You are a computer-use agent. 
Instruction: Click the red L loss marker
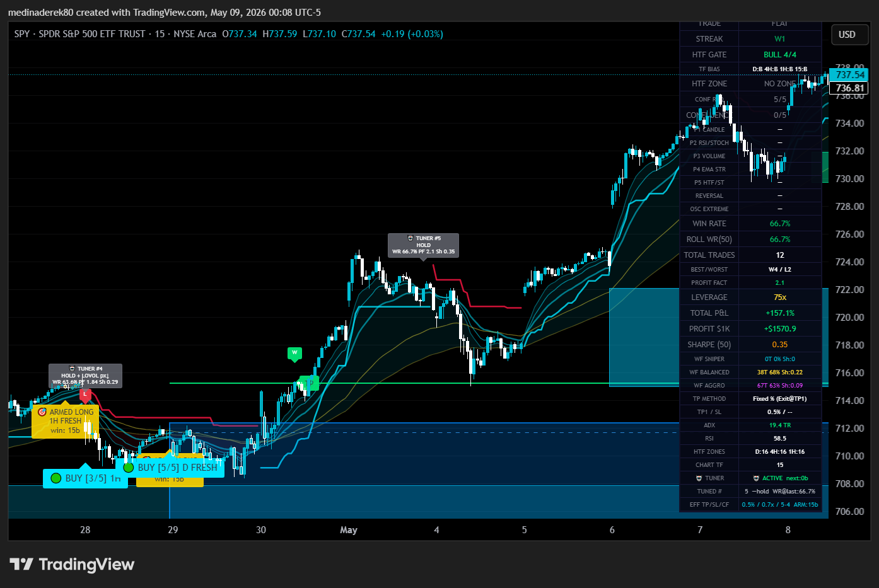(85, 395)
